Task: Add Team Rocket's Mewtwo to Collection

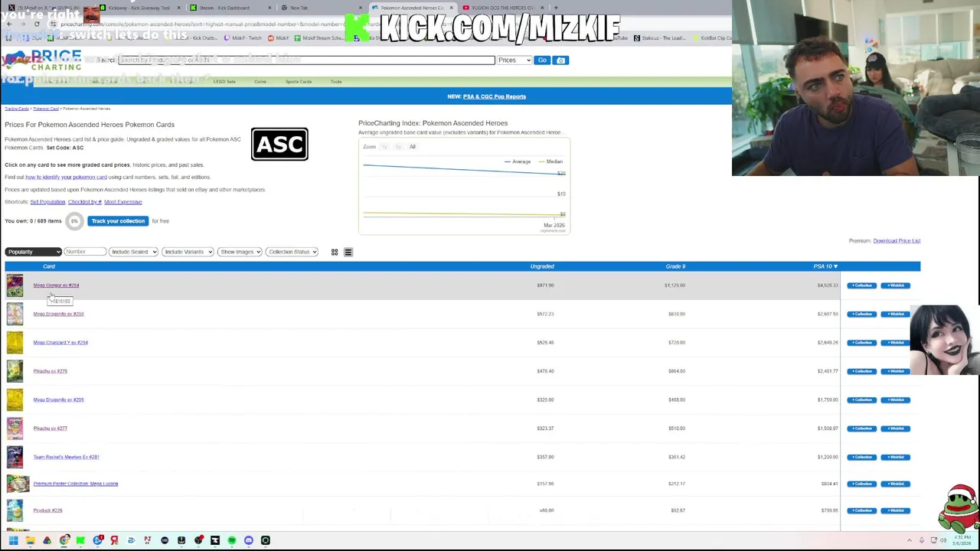Action: [862, 457]
